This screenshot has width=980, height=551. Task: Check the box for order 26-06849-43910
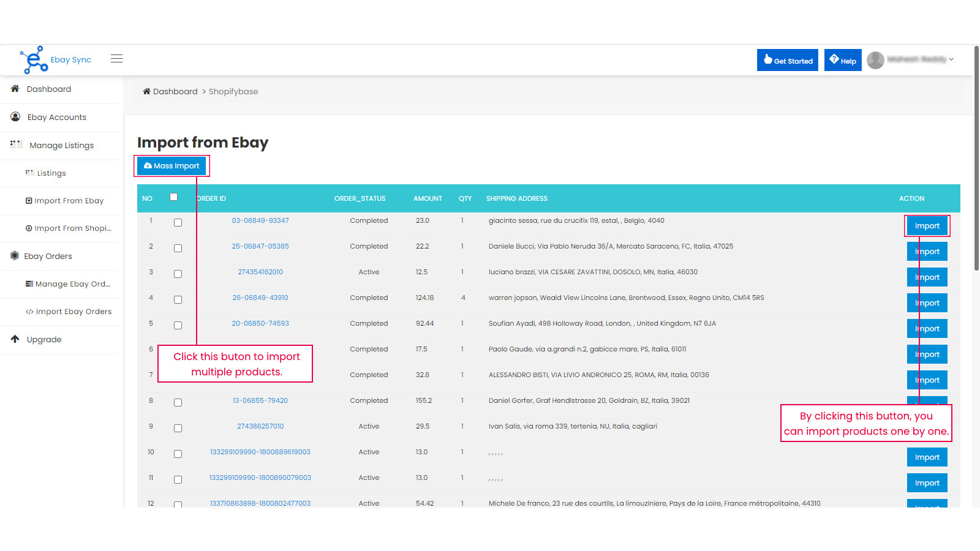coord(178,299)
